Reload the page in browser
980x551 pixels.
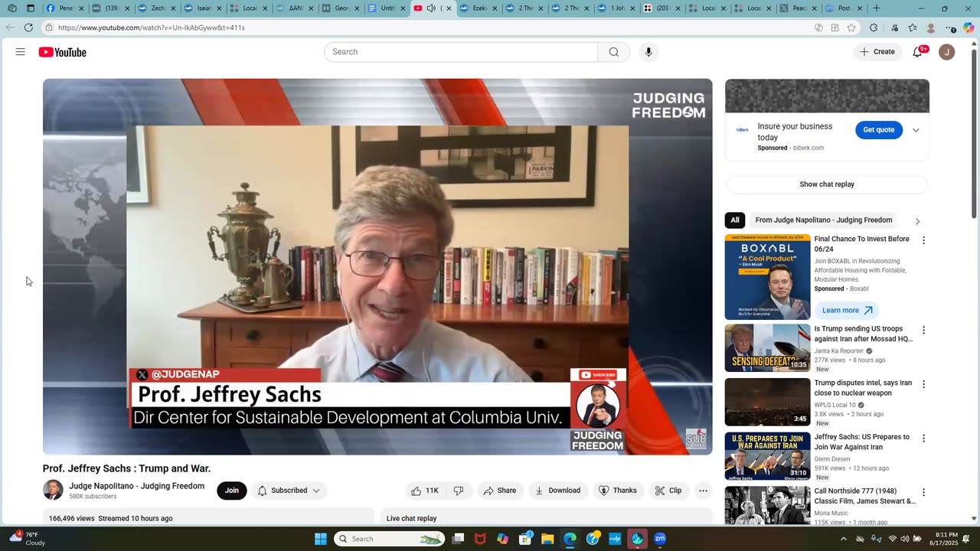pos(28,28)
